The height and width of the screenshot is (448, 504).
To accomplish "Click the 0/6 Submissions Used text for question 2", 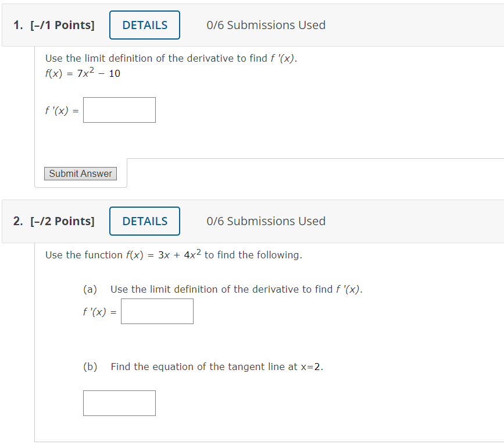I will click(x=266, y=221).
